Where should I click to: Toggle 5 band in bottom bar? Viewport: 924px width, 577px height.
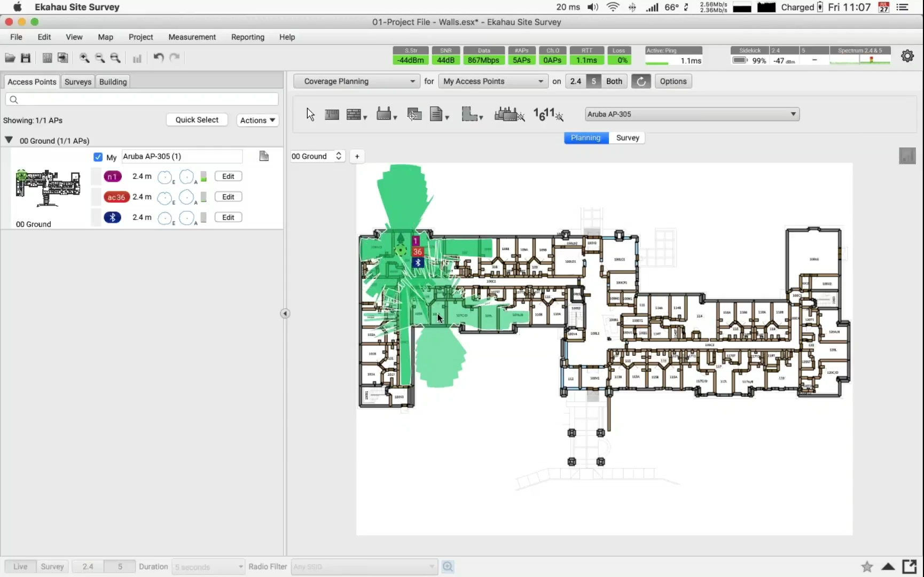click(120, 566)
